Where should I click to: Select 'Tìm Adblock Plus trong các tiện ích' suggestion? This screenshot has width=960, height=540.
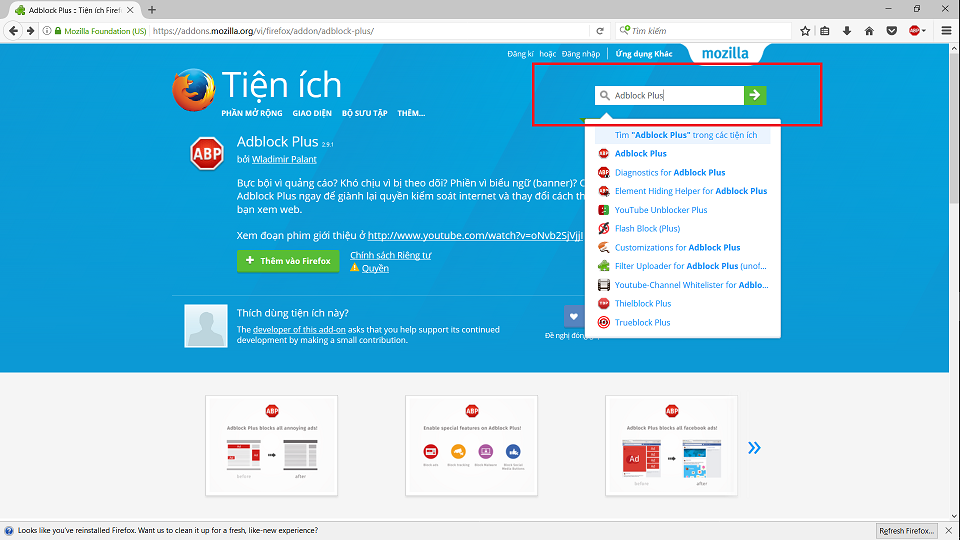point(683,135)
